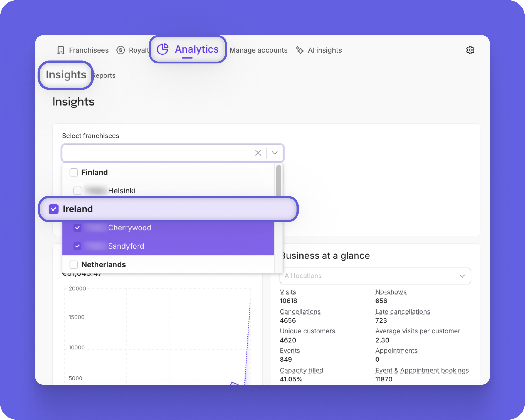This screenshot has height=420, width=525.
Task: Click the Capacity filled metric link
Action: click(301, 371)
